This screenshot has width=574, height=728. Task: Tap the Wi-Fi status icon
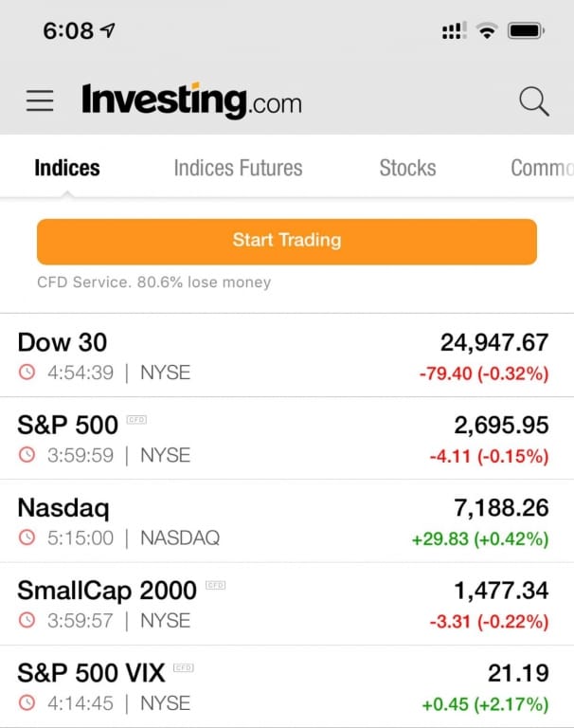(x=487, y=31)
